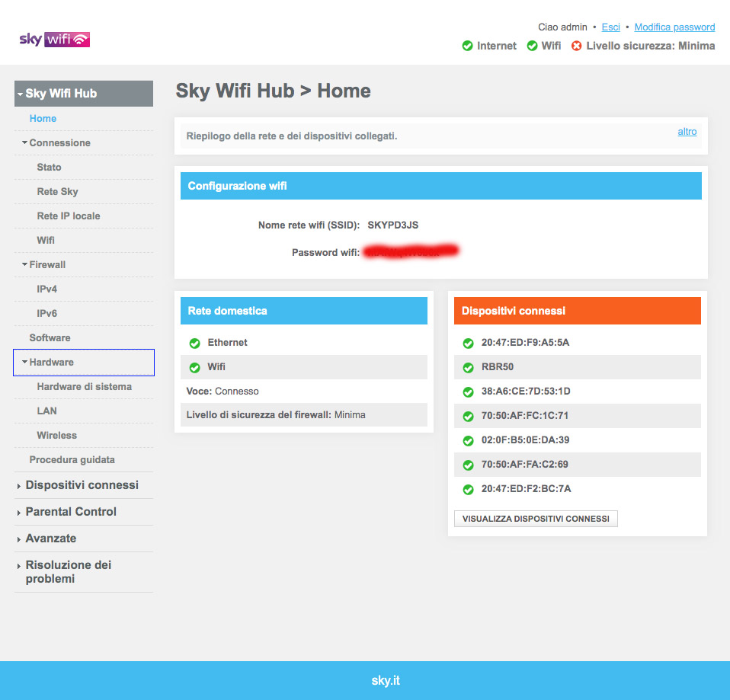
Task: Click device 02:0F:B5:0E:DA:39
Action: click(525, 439)
